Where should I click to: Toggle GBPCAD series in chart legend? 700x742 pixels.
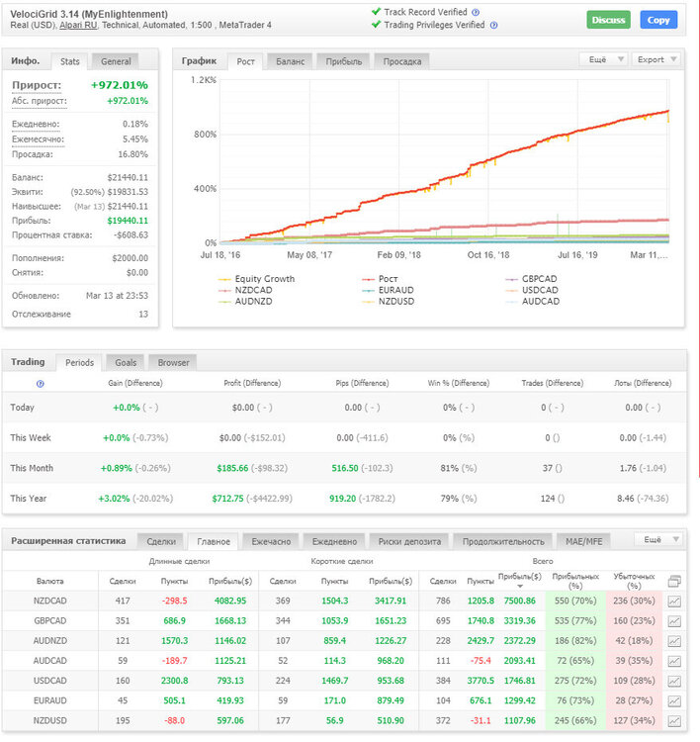[531, 279]
